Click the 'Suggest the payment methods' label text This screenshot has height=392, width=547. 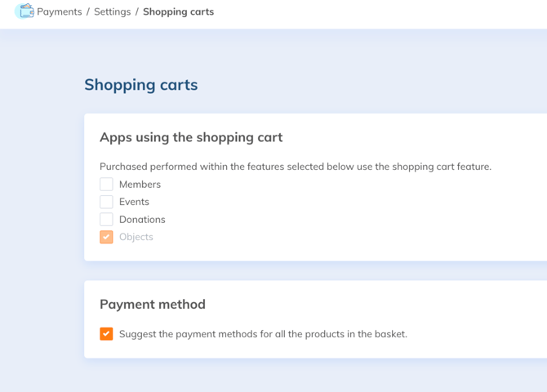[x=263, y=334]
